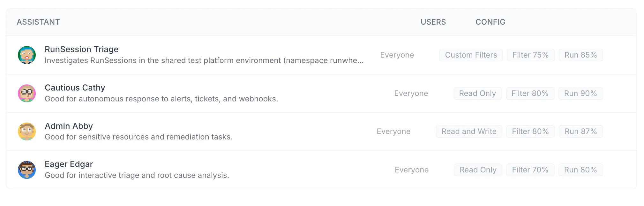Screen dimensions: 644x206
Task: Click the ASSISTANT column header
Action: click(38, 22)
